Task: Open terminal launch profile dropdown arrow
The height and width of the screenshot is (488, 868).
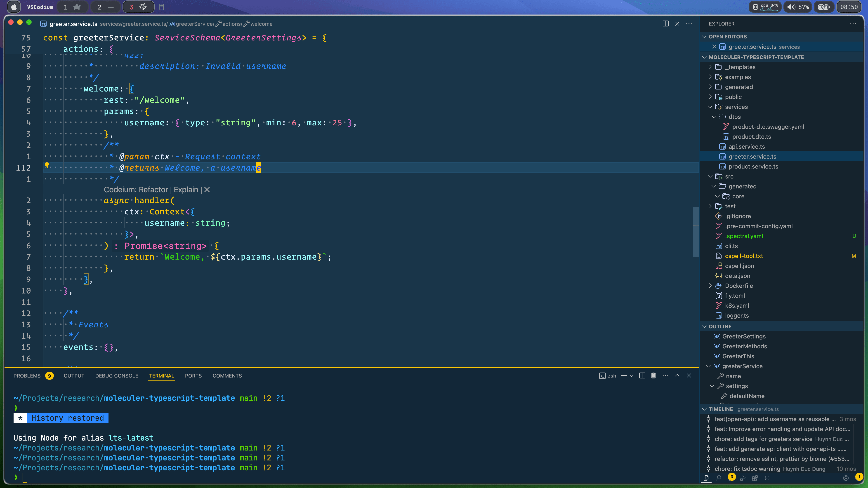Action: click(632, 375)
